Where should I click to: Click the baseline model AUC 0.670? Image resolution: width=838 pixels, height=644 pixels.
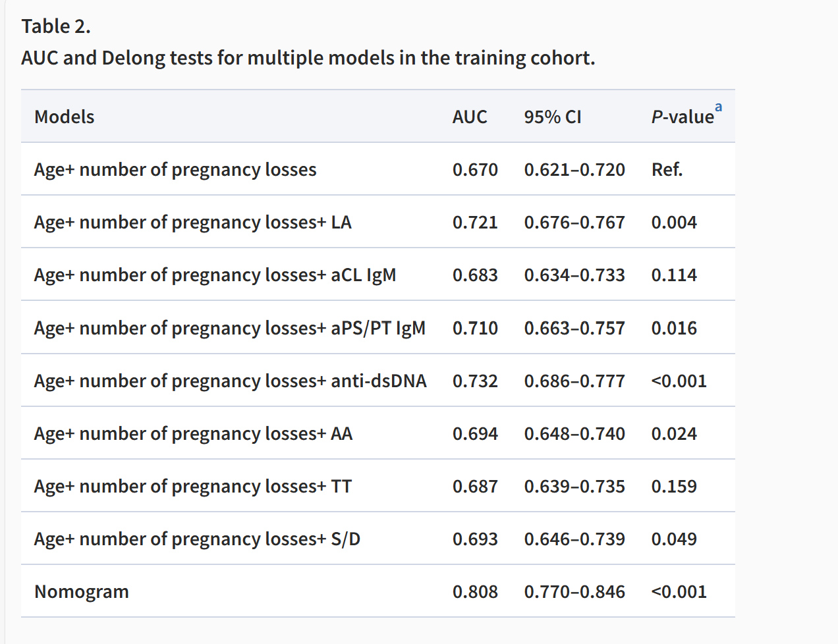point(475,170)
